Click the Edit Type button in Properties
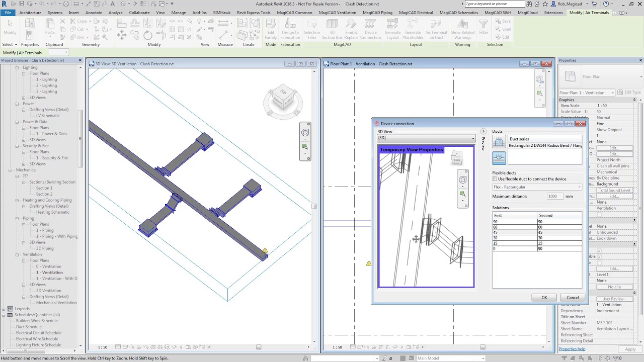 click(629, 93)
